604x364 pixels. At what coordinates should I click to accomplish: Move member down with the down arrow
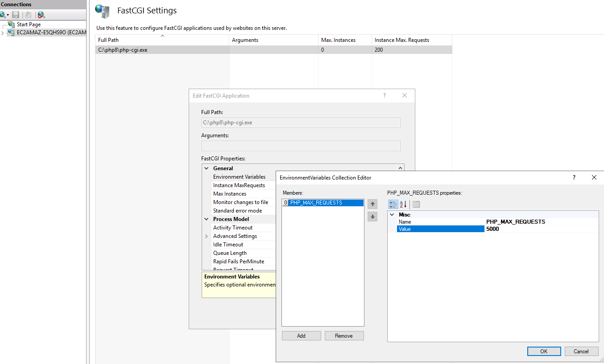pos(372,217)
